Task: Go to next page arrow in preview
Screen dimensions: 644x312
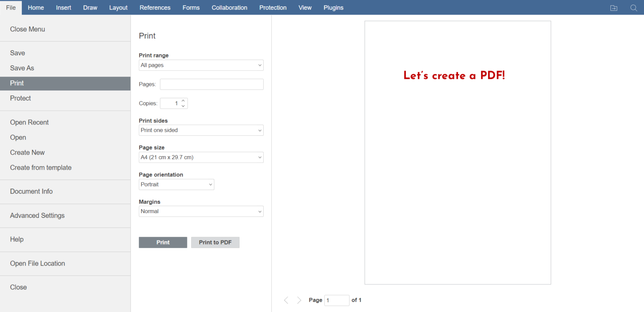Action: 299,300
